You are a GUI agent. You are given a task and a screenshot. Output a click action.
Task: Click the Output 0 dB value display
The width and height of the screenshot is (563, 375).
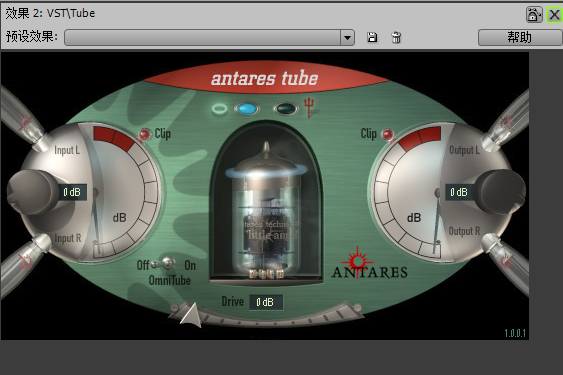(460, 192)
